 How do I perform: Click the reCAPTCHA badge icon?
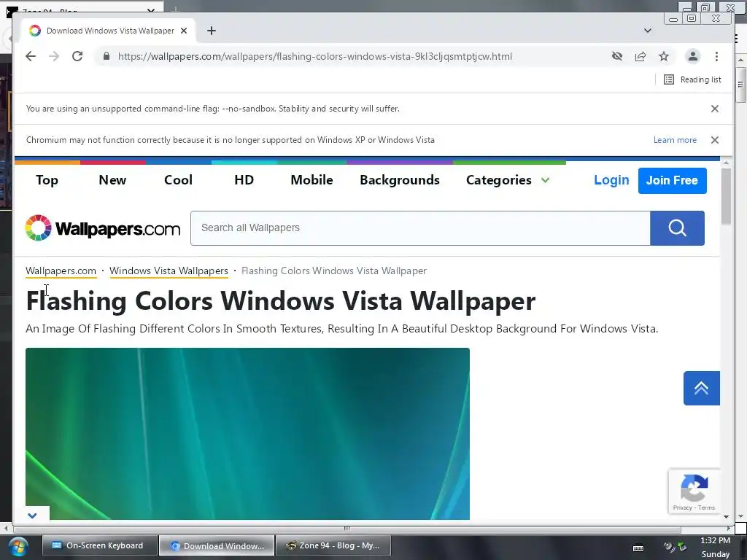(694, 487)
